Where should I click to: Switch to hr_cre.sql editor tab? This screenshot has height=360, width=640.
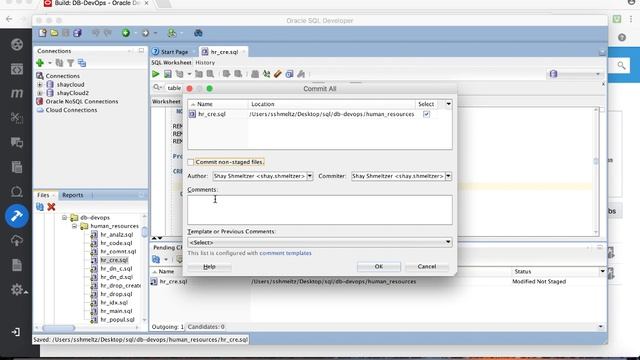[x=224, y=52]
